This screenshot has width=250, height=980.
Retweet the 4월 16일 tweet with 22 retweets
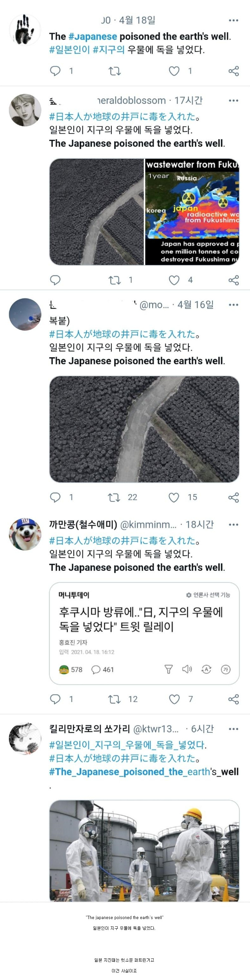(114, 497)
